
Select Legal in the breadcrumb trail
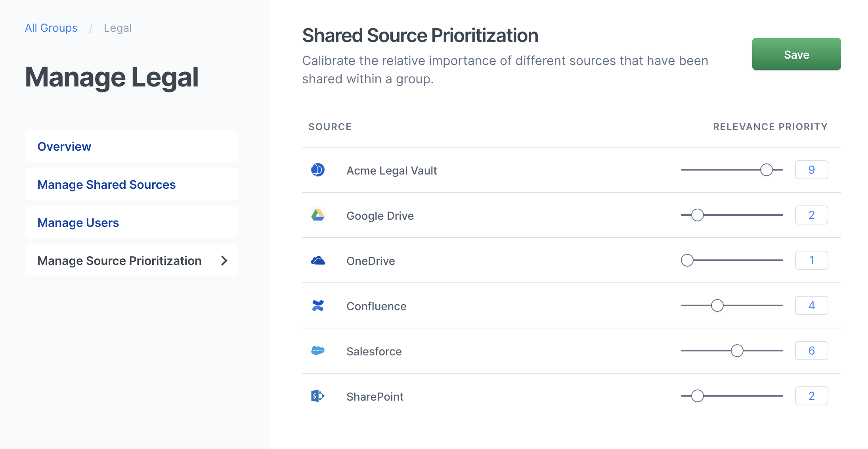point(117,28)
